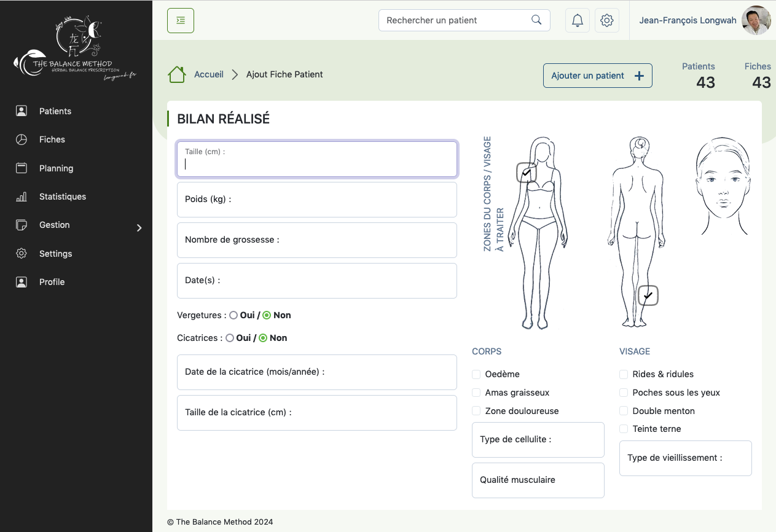Open the notifications bell icon
Viewport: 776px width, 532px height.
click(577, 20)
